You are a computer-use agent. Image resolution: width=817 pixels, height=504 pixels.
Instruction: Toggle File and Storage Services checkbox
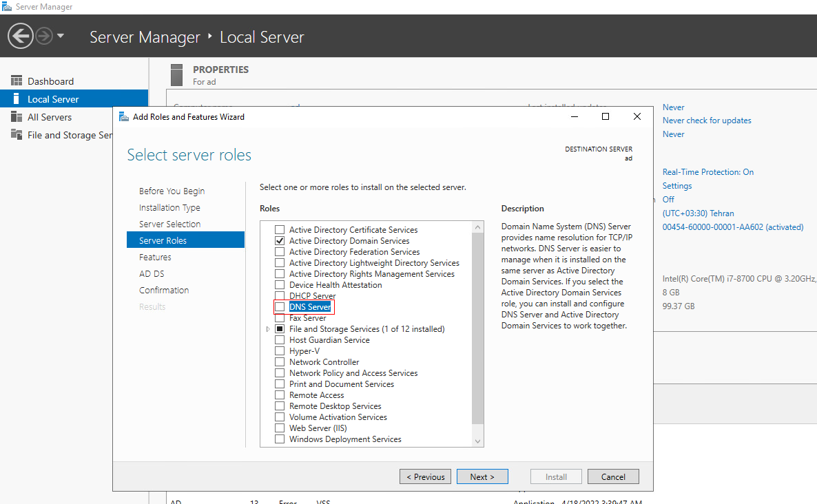tap(280, 329)
